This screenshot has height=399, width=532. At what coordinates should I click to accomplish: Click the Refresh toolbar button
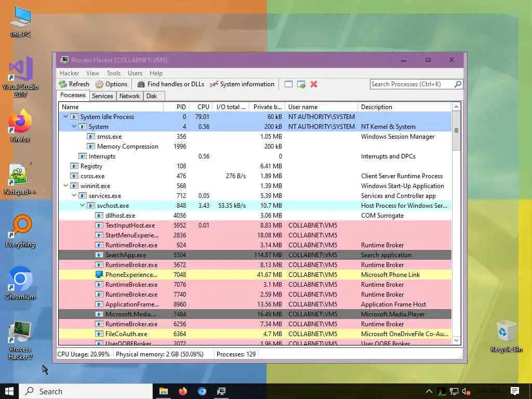click(74, 84)
